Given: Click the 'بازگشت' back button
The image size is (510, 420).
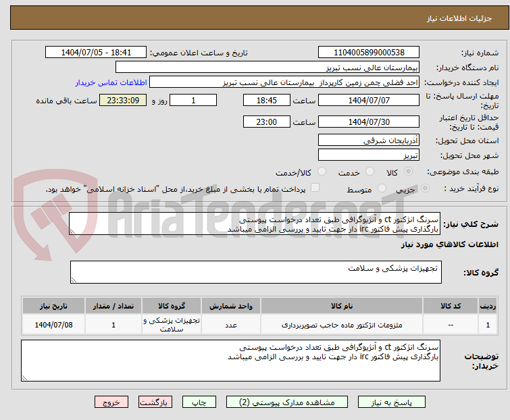Looking at the screenshot, I should pos(155,402).
